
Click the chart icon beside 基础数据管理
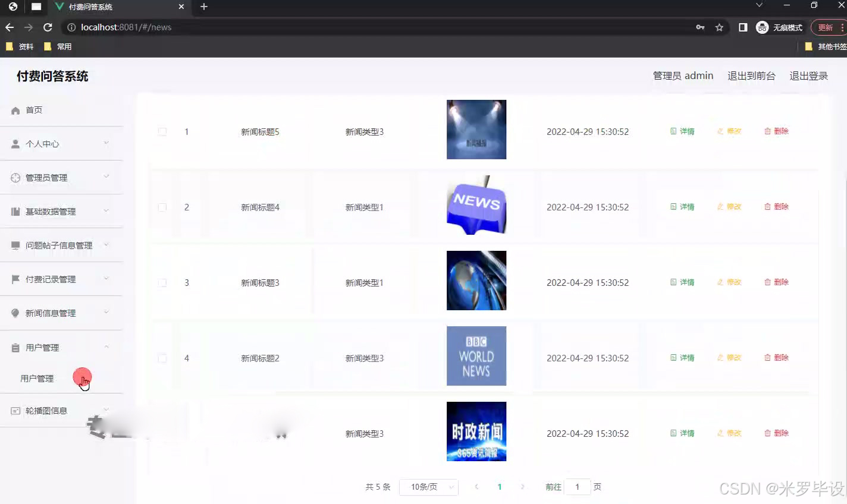pyautogui.click(x=15, y=211)
